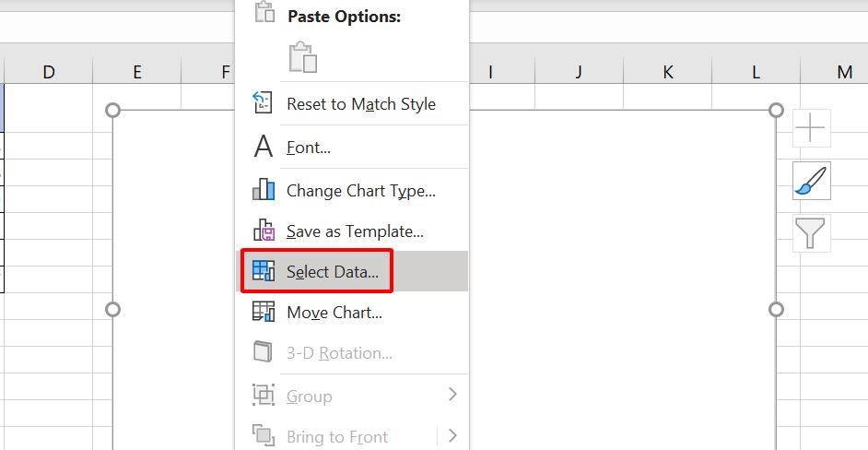This screenshot has width=868, height=450.
Task: Choose Select Data from context menu
Action: pyautogui.click(x=332, y=272)
